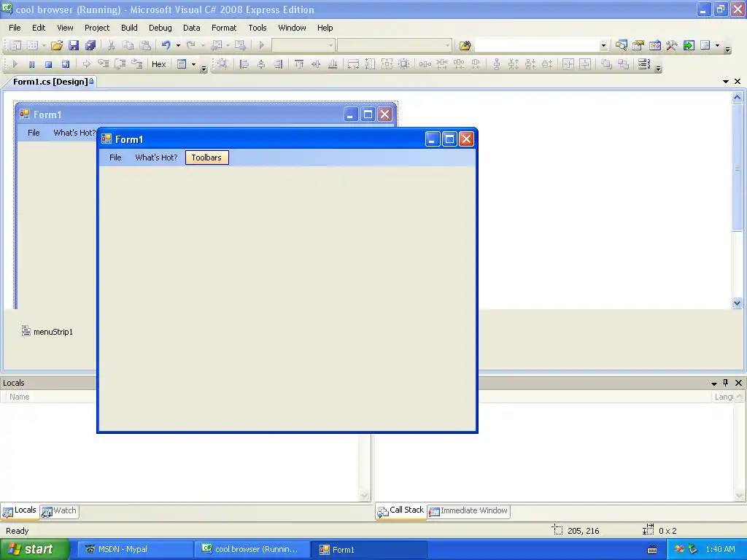Click the Find combo box text field

[536, 45]
